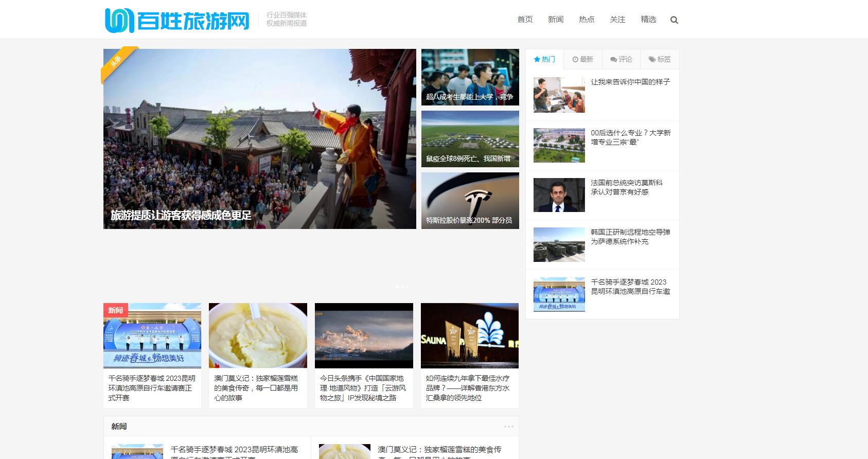868x459 pixels.
Task: Open card title 澳门莫义记：独家榴莲雪糕
Action: [x=256, y=388]
